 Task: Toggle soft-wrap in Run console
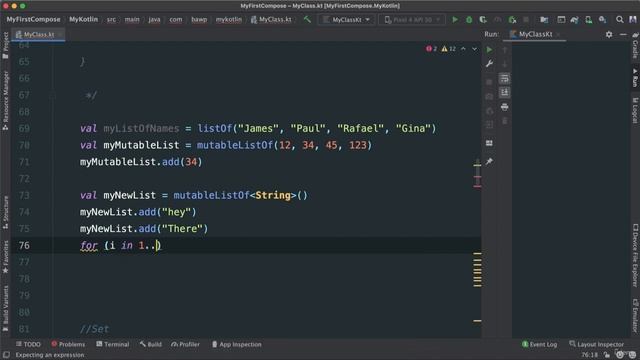(504, 78)
